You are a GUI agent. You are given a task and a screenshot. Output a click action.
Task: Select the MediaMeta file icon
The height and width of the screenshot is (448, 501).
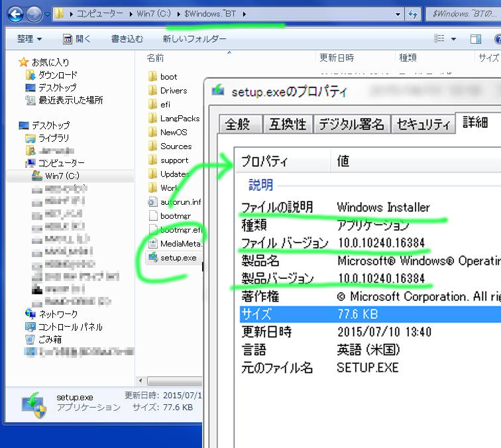(x=153, y=243)
